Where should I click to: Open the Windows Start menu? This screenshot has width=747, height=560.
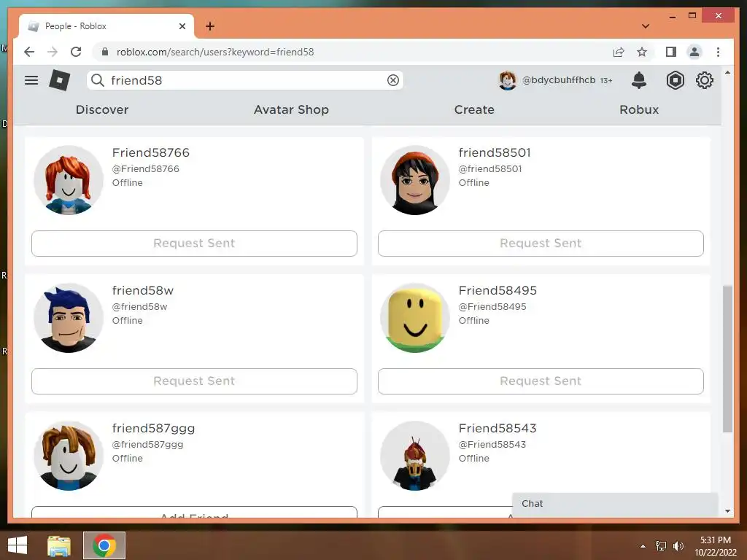click(18, 545)
